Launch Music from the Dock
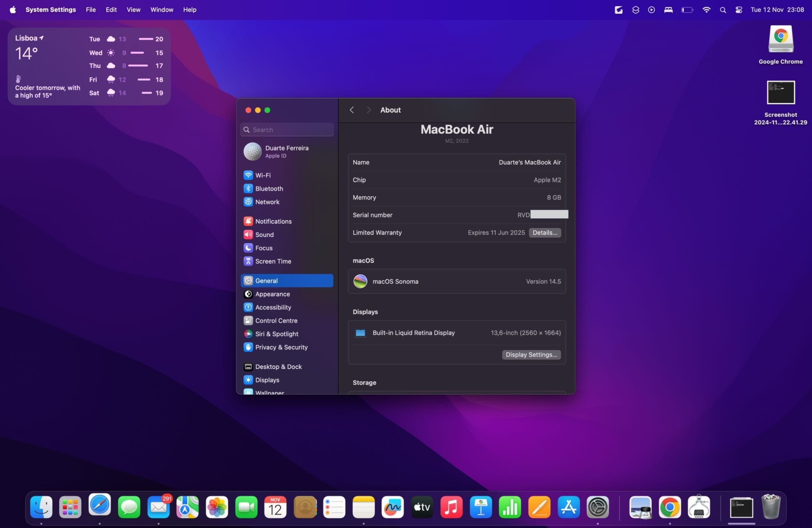812x528 pixels. coord(451,507)
